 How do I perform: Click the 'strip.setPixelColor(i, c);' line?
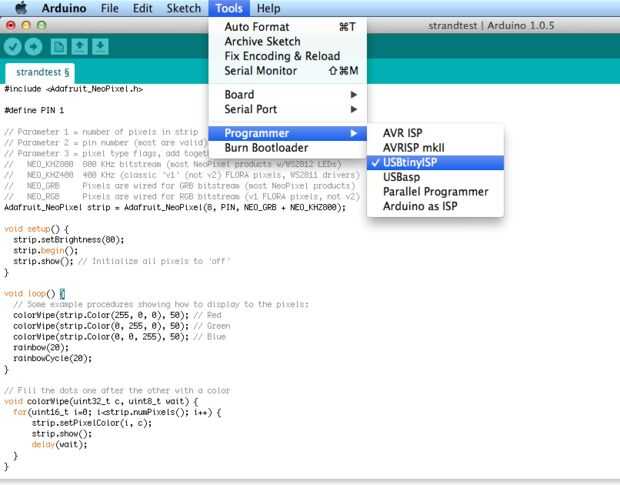pos(92,423)
